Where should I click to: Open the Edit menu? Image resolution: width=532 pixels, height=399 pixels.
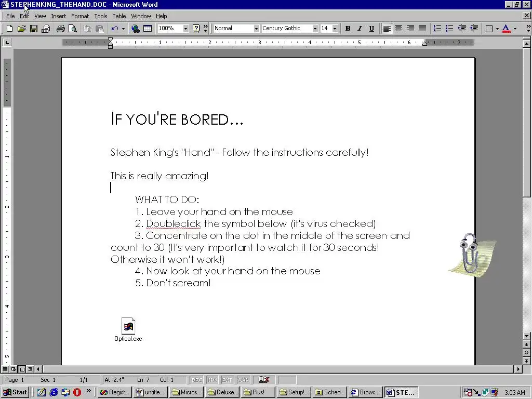tap(24, 16)
